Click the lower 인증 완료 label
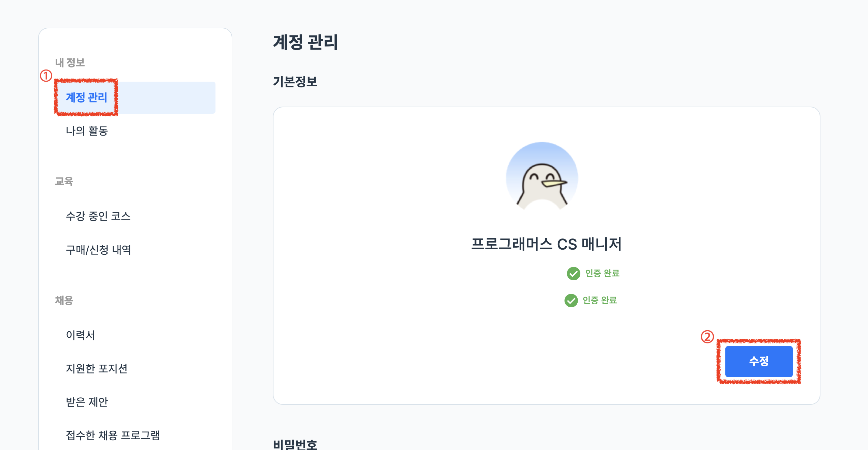Image resolution: width=868 pixels, height=450 pixels. [600, 300]
